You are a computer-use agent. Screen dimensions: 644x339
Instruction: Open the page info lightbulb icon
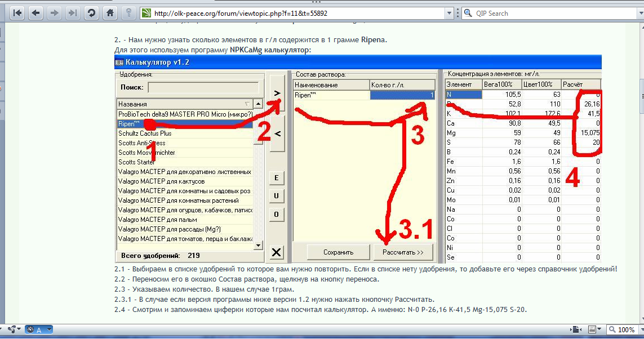coord(128,13)
